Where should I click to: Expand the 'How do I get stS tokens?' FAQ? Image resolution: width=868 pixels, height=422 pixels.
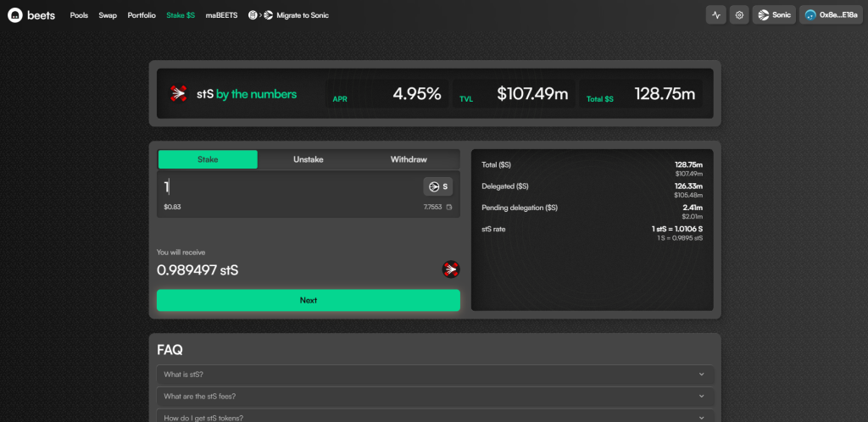click(x=435, y=418)
